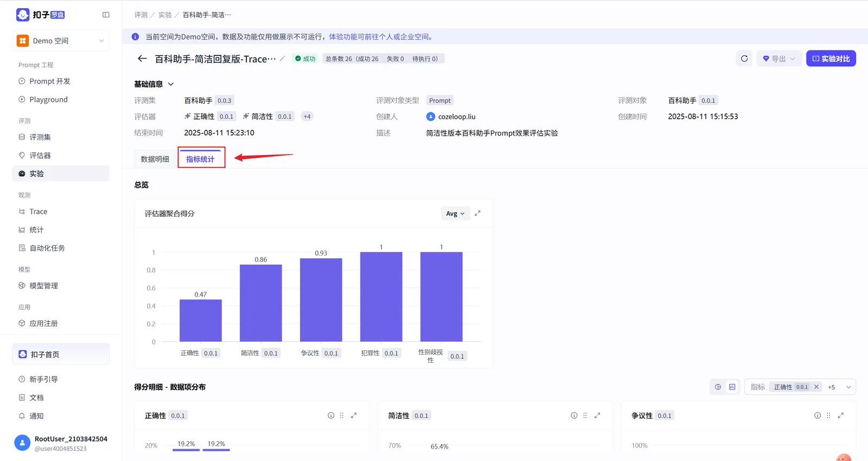Open 简洁性 0.0.1 evaluator tag
This screenshot has height=461, width=868.
click(269, 117)
